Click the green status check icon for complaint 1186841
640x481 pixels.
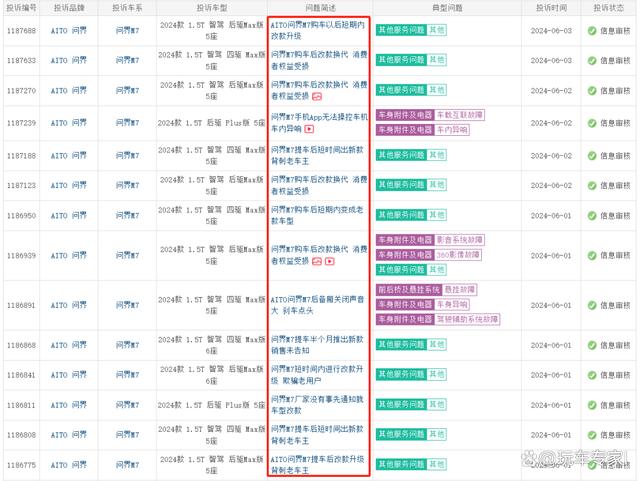[x=592, y=375]
